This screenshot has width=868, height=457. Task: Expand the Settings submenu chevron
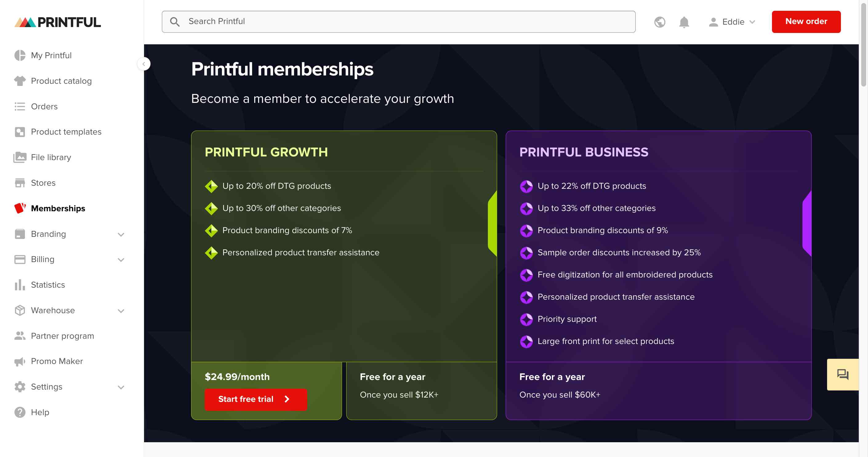(x=121, y=387)
